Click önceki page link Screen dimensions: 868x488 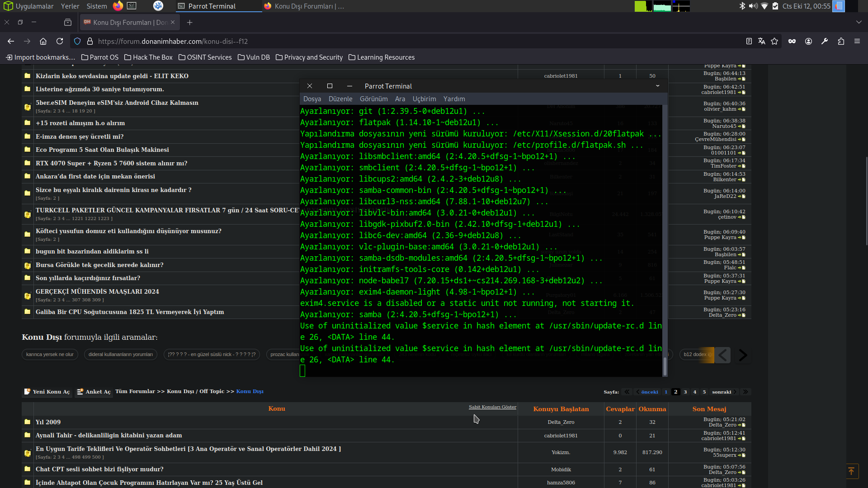(x=647, y=392)
